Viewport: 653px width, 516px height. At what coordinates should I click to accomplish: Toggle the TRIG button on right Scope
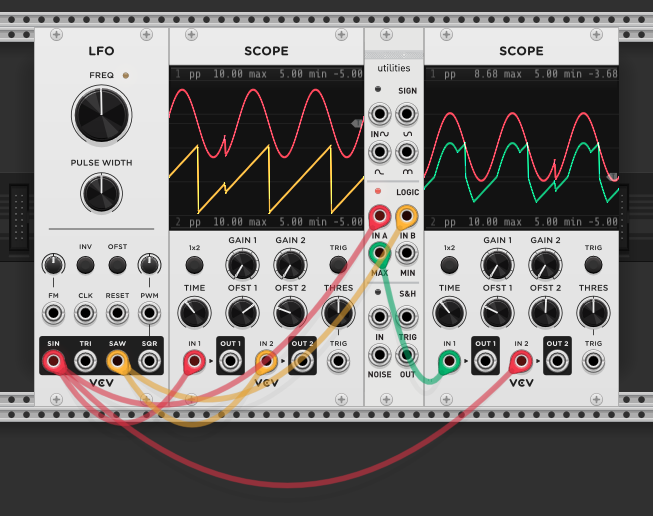[x=593, y=265]
